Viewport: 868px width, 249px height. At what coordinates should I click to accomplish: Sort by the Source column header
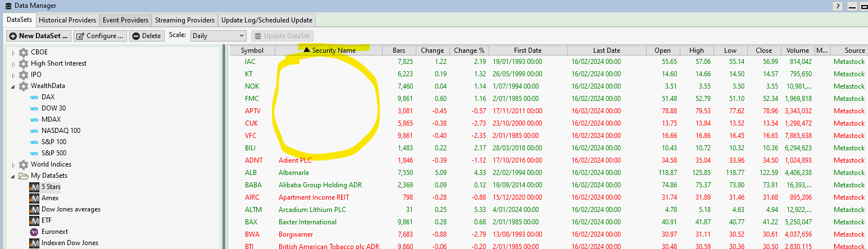click(x=849, y=50)
